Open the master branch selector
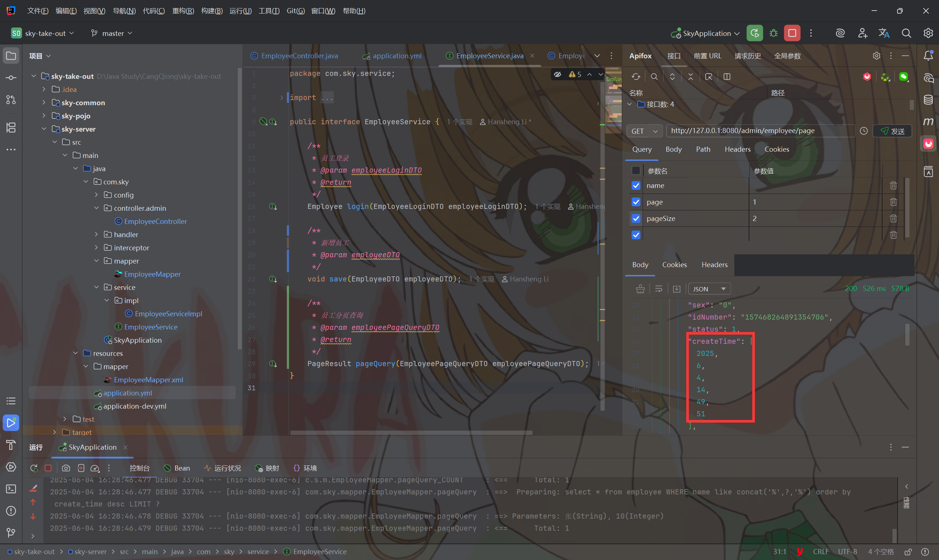The width and height of the screenshot is (939, 560). point(112,33)
